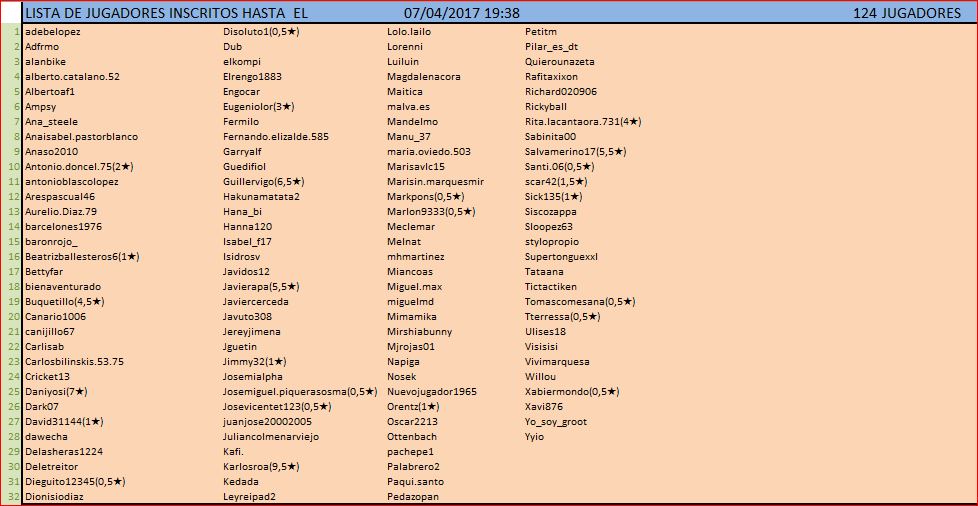Select the 124 JUGADORES cell
This screenshot has width=978, height=506.
tap(907, 13)
